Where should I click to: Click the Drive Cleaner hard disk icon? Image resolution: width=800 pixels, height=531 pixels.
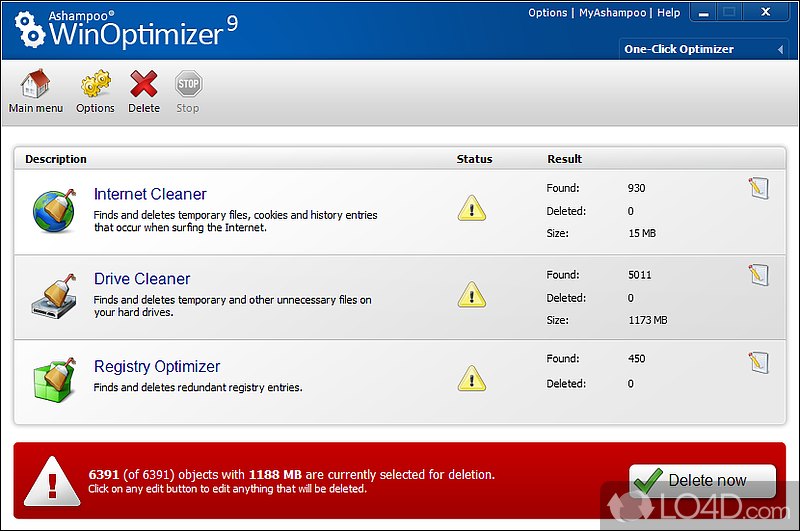54,296
